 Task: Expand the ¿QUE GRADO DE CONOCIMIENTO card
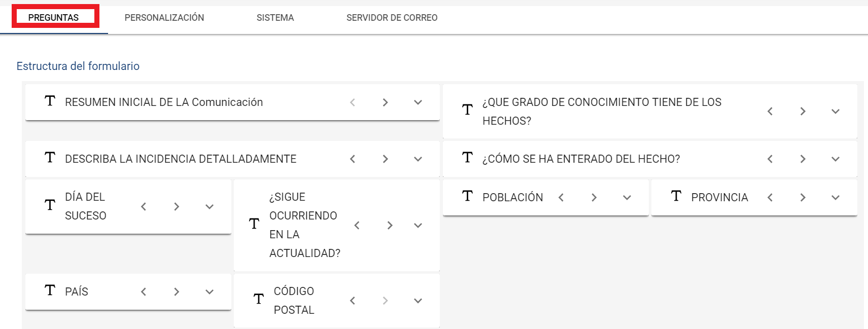pyautogui.click(x=836, y=112)
